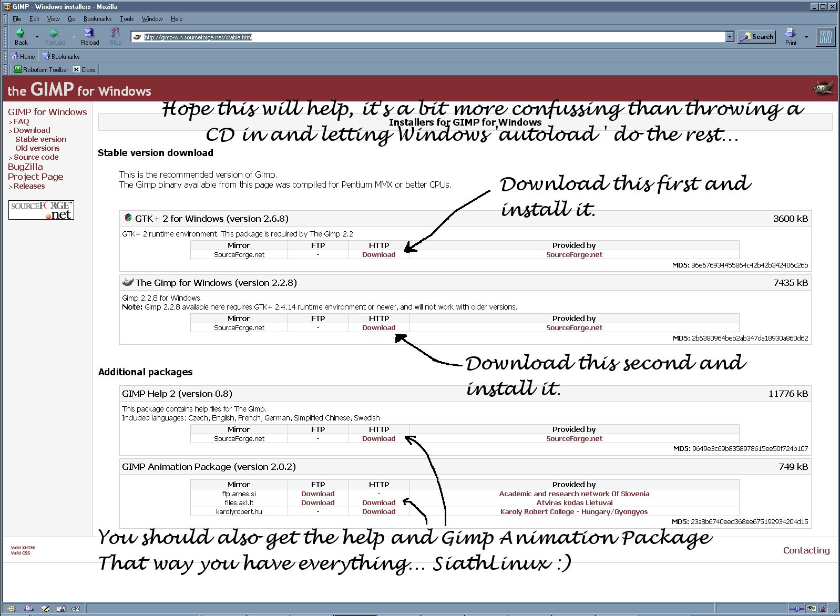This screenshot has height=616, width=840.
Task: Click the Back navigation arrow
Action: click(x=21, y=36)
